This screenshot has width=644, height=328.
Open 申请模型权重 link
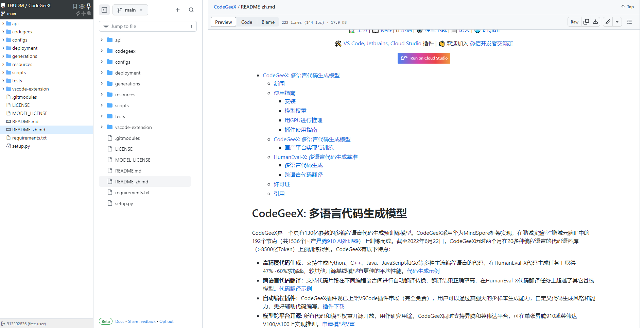click(x=338, y=324)
